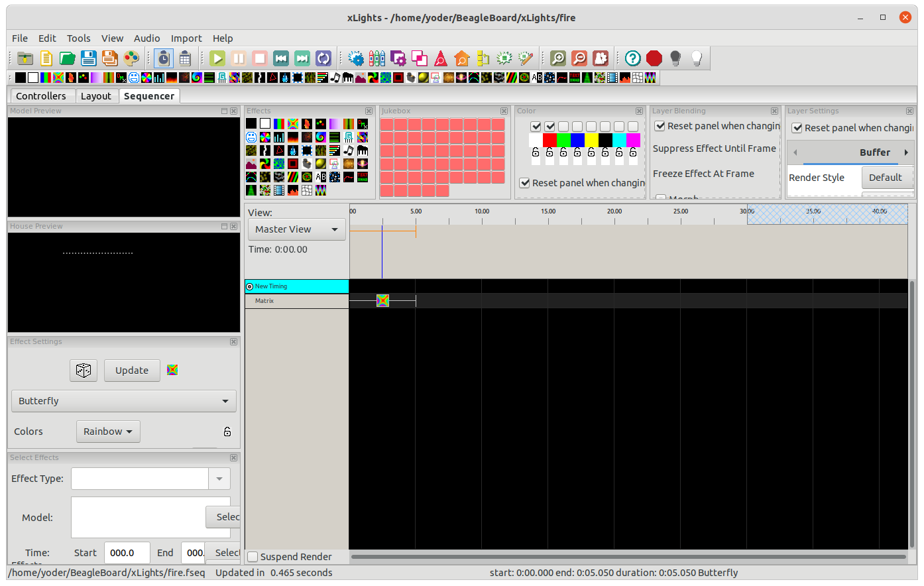Click the help question mark icon
The height and width of the screenshot is (586, 924).
[633, 58]
